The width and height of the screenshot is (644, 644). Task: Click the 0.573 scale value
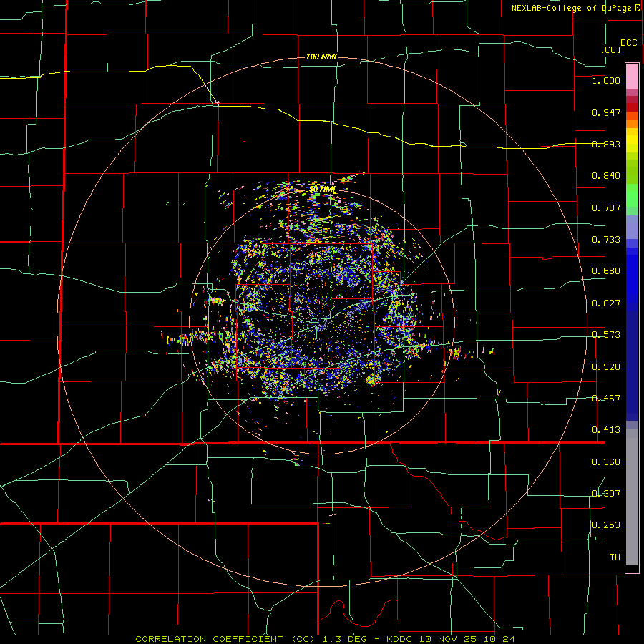(x=606, y=335)
